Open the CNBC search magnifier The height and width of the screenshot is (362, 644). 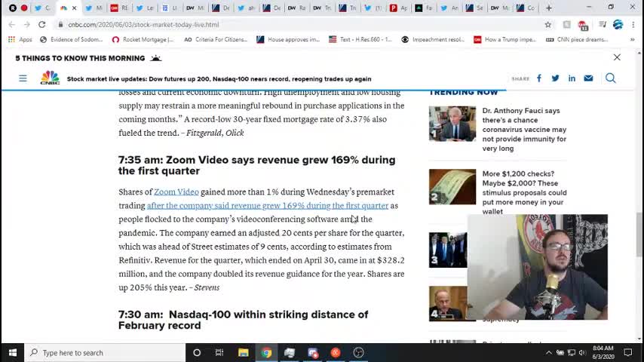(x=610, y=78)
